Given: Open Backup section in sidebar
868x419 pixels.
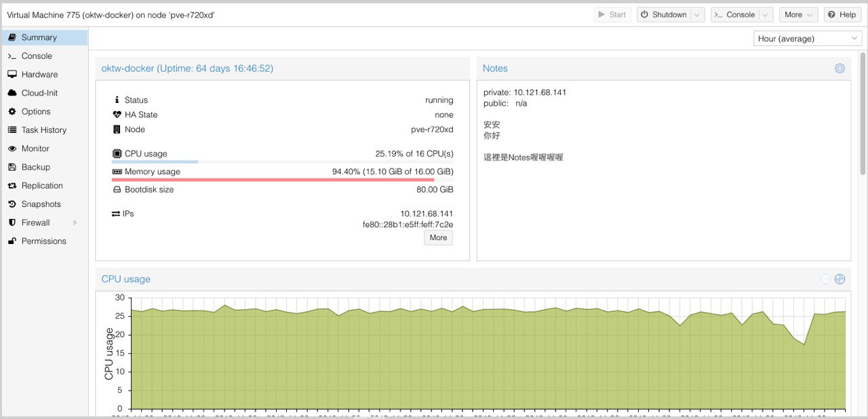Looking at the screenshot, I should 44,167.
